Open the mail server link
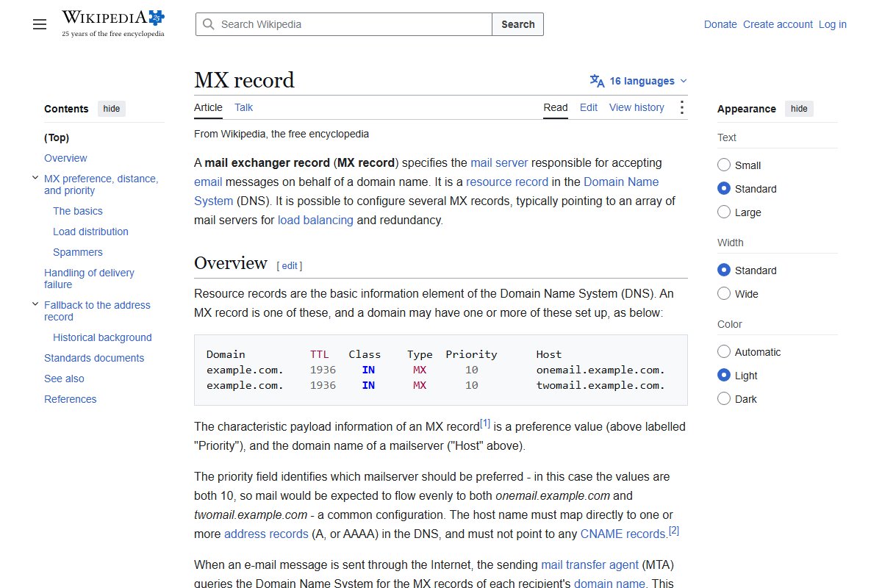The height and width of the screenshot is (588, 882). (x=499, y=162)
